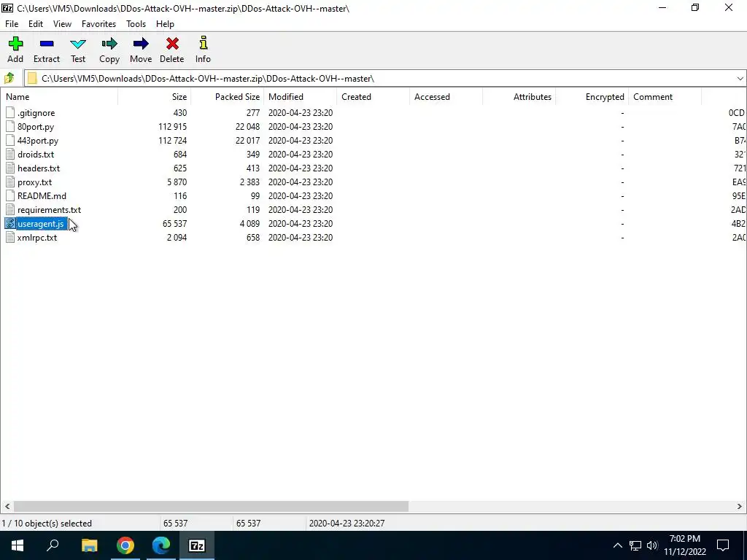
Task: Click the README.md file icon
Action: pos(10,195)
